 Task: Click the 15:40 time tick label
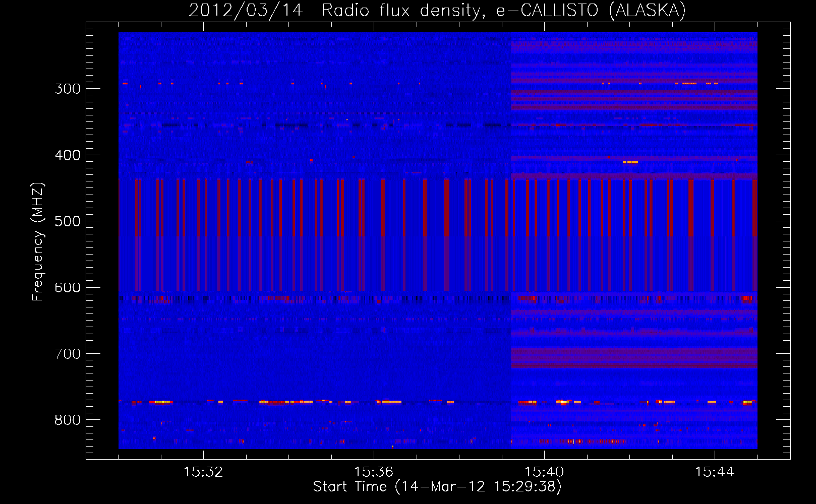coord(544,472)
